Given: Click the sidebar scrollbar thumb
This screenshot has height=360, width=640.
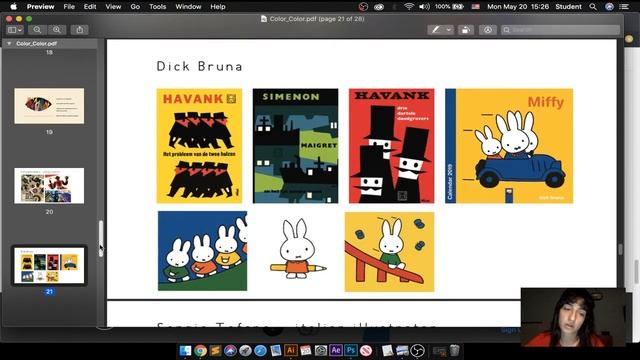Looking at the screenshot, I should click(101, 238).
